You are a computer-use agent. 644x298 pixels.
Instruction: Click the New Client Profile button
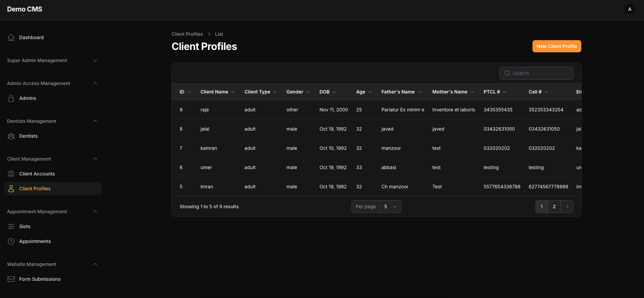click(x=556, y=46)
